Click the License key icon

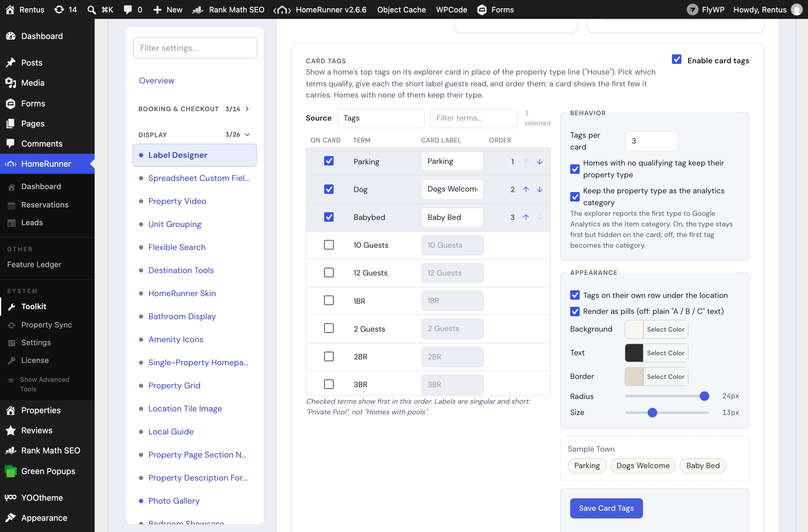pyautogui.click(x=12, y=360)
